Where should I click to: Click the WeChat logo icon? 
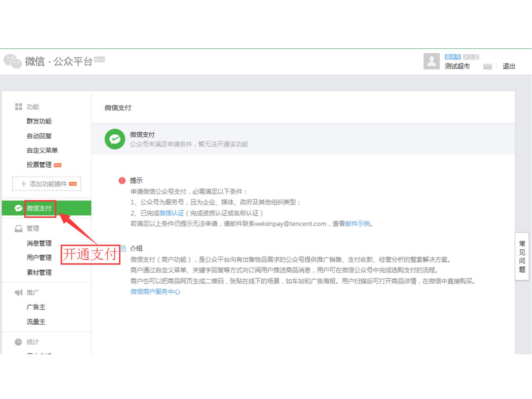click(x=13, y=61)
